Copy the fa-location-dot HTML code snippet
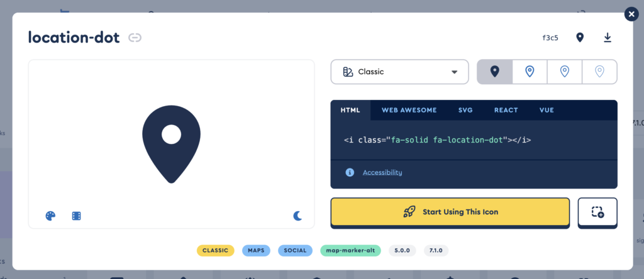 437,140
